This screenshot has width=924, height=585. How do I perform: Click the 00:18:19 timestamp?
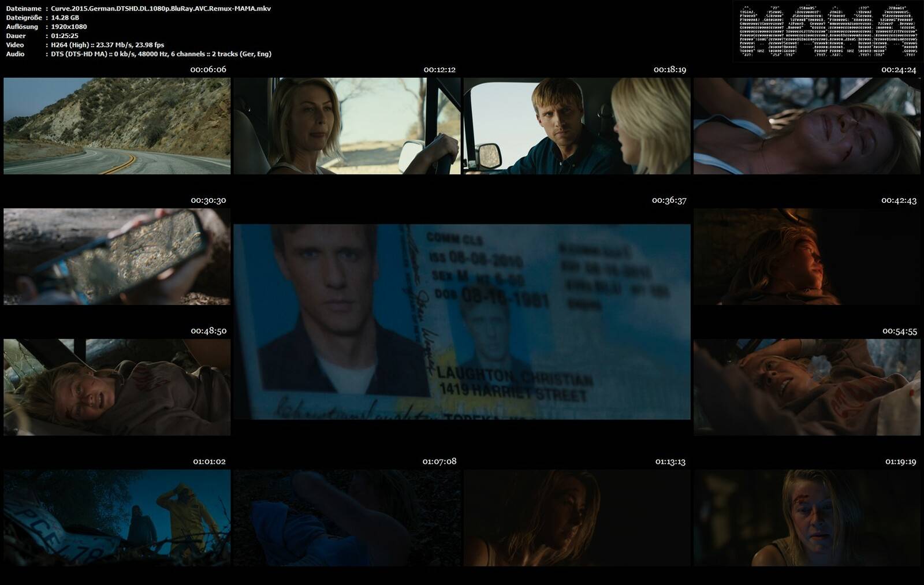pyautogui.click(x=670, y=69)
